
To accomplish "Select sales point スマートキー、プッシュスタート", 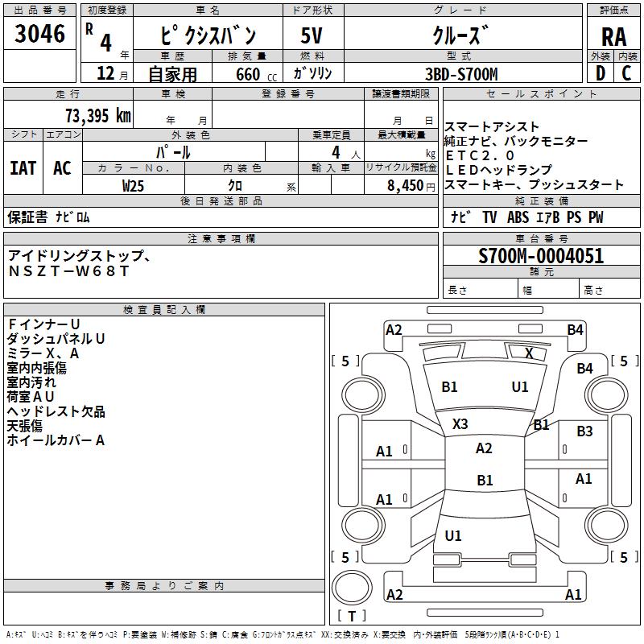I will click(534, 184).
